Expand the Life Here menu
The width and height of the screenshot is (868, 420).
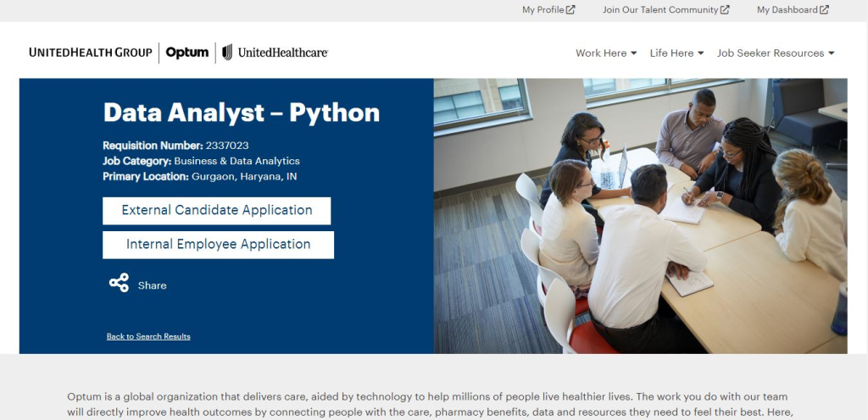676,53
